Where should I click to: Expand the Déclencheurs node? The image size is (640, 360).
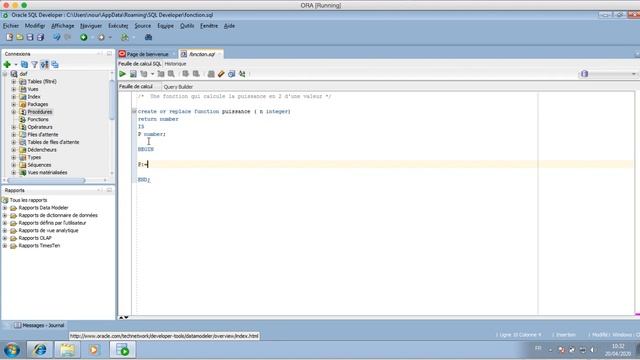(14, 150)
